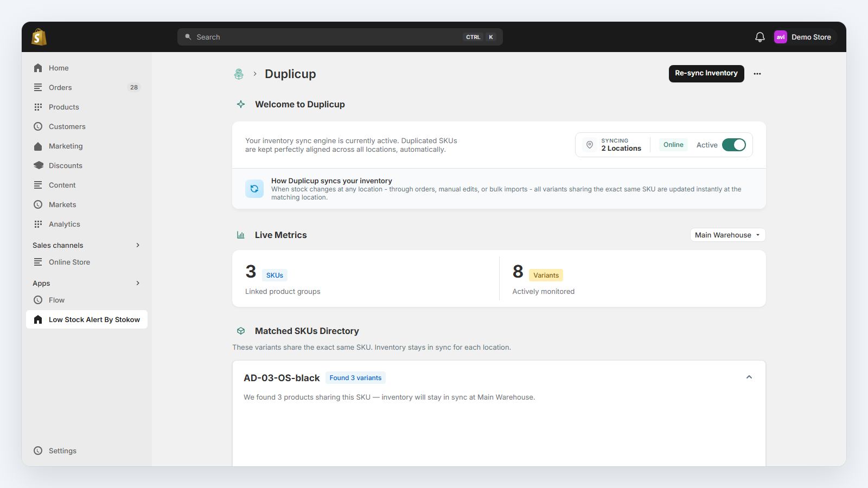The height and width of the screenshot is (488, 868).
Task: Open Flow app link
Action: coord(87,300)
